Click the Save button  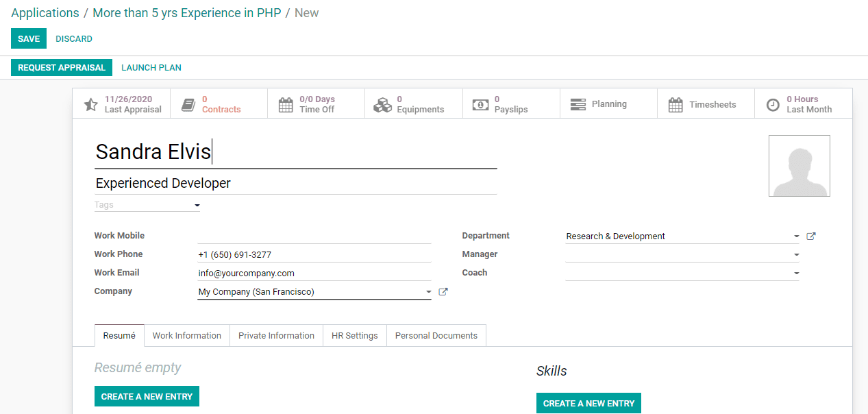point(29,39)
